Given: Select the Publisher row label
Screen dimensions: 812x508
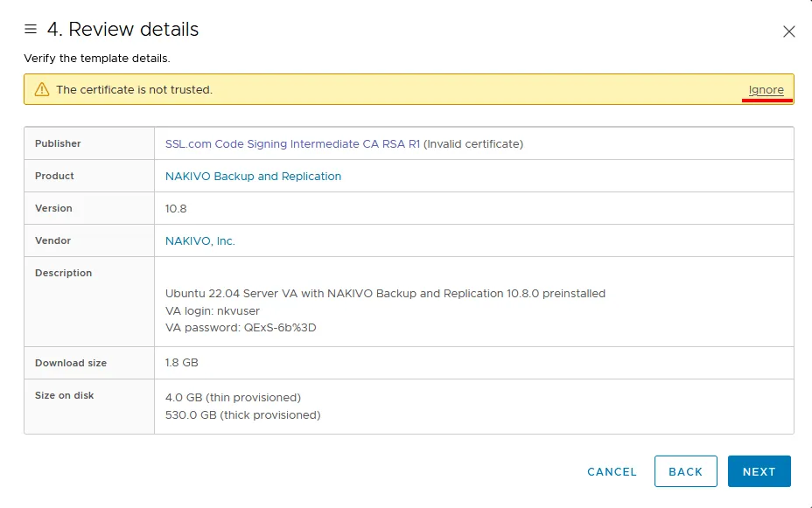Looking at the screenshot, I should (x=58, y=143).
